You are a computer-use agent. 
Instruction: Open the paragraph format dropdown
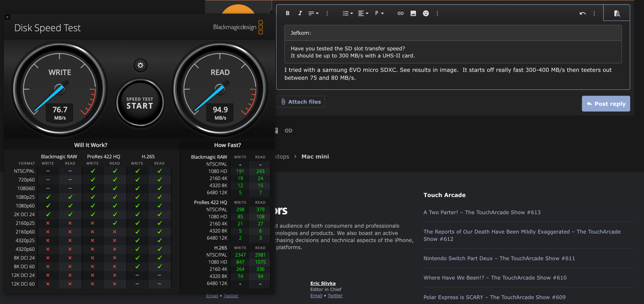click(x=379, y=13)
